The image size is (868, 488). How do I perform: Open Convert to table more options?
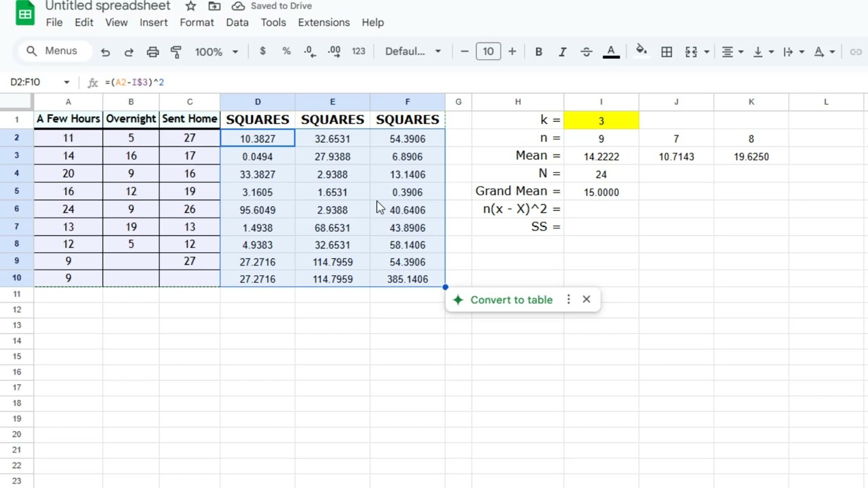568,300
